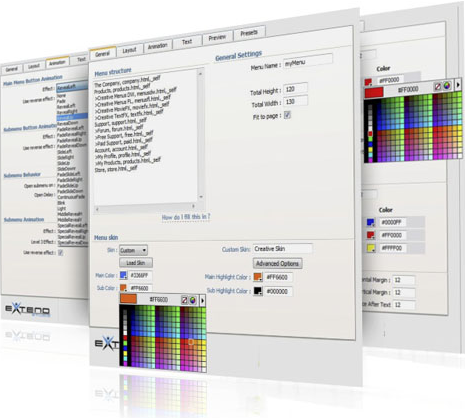Click the 'Account, account.html,_self' line
This screenshot has width=465, height=418.
click(x=121, y=149)
